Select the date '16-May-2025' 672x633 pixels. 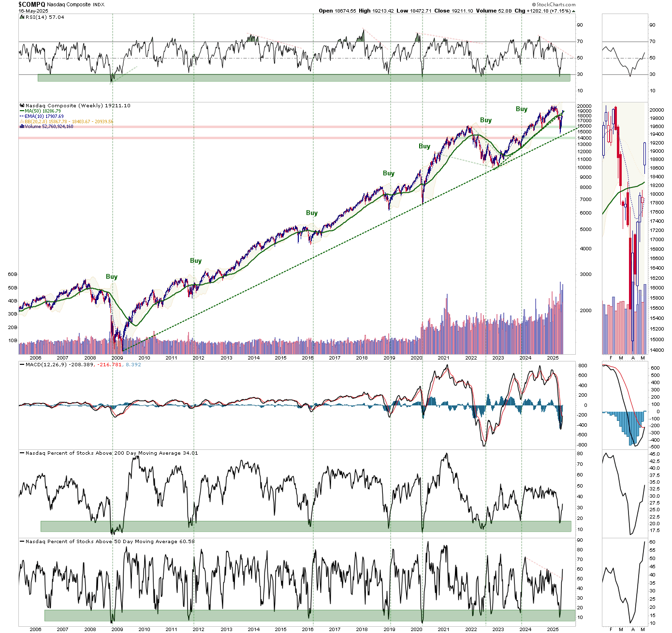click(33, 11)
